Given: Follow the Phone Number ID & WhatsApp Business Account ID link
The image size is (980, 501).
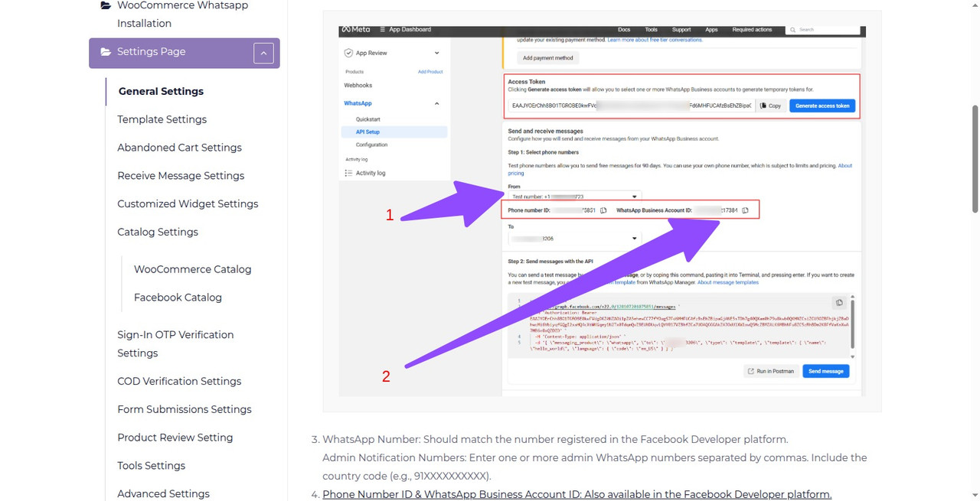Looking at the screenshot, I should point(577,495).
